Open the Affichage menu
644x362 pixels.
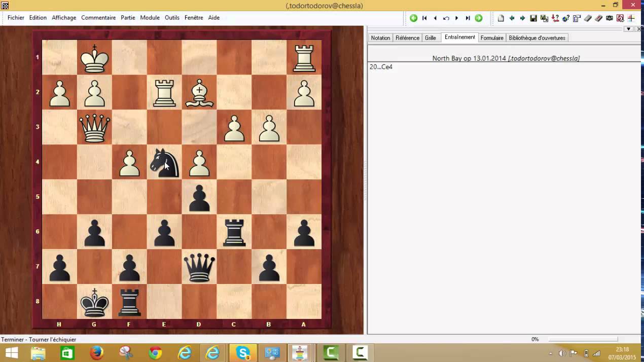[x=64, y=18]
